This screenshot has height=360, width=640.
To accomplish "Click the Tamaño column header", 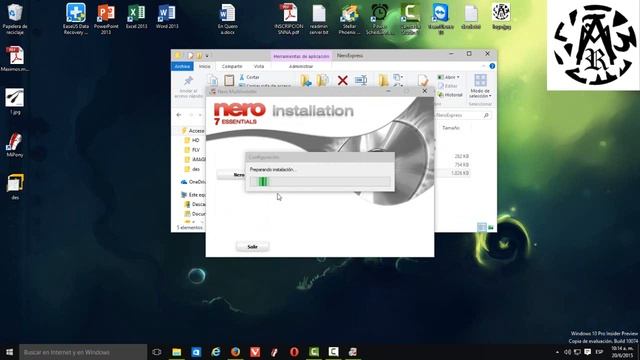I will click(x=451, y=128).
